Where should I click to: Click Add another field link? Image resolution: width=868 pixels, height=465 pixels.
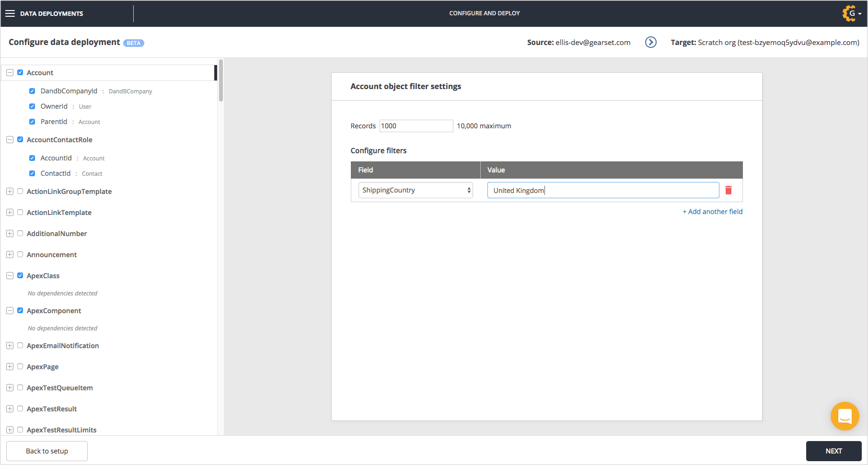[712, 212]
